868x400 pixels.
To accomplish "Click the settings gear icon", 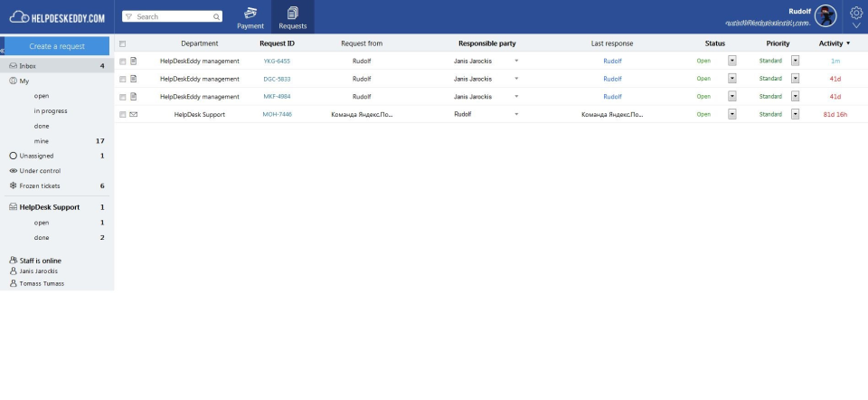I will 856,13.
